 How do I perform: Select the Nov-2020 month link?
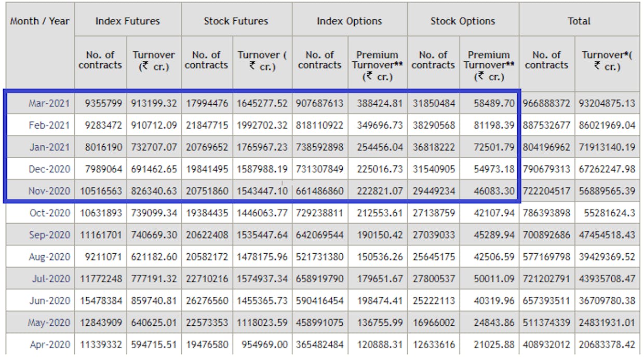tap(49, 191)
